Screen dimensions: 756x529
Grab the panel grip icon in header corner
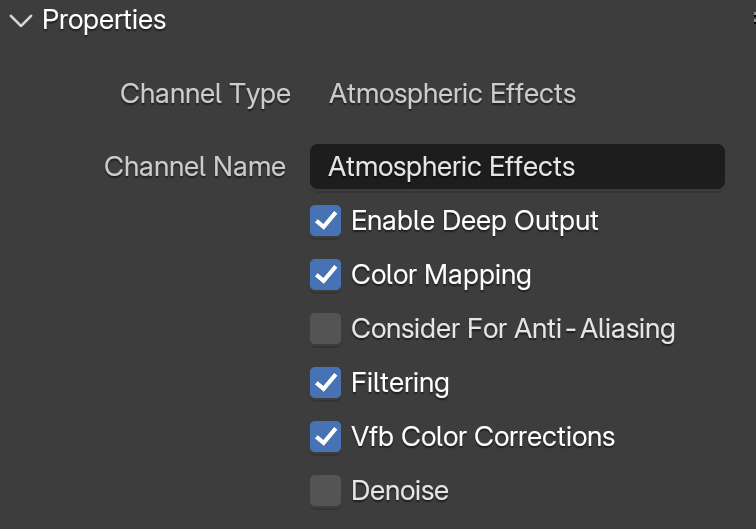coord(754,18)
